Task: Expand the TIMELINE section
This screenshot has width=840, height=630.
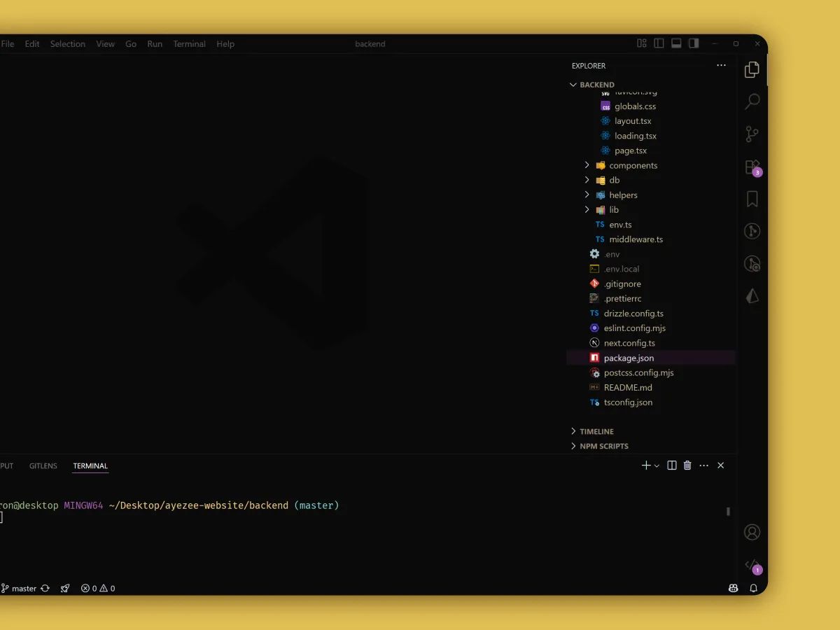Action: [x=596, y=431]
